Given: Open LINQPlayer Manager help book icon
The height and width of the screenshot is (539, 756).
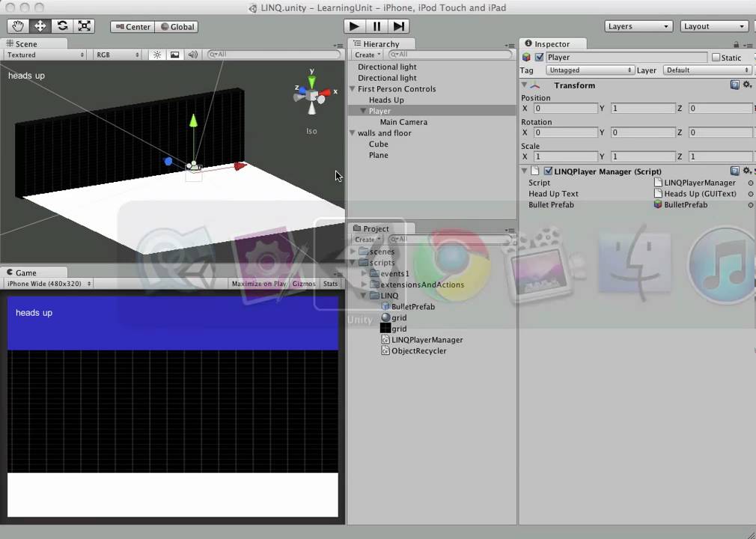Looking at the screenshot, I should click(735, 171).
